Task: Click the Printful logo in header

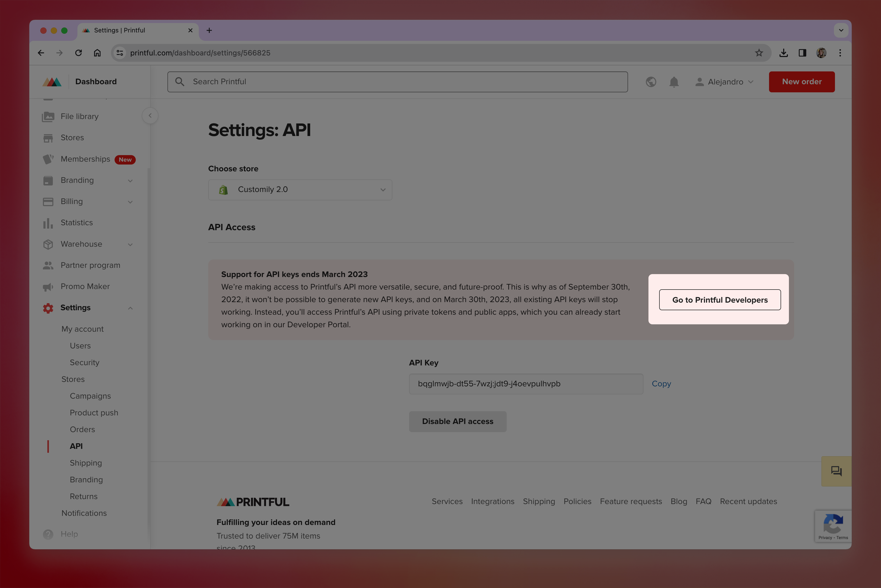Action: (52, 82)
